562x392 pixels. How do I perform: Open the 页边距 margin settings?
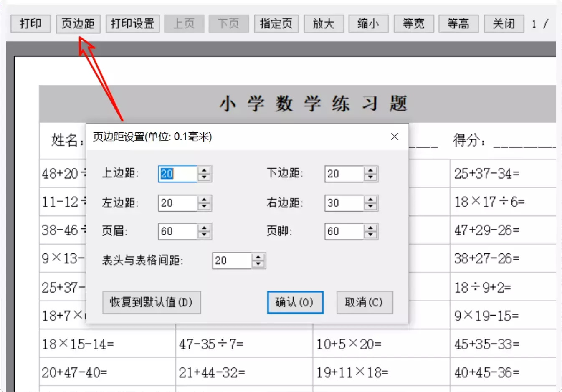[x=78, y=24]
